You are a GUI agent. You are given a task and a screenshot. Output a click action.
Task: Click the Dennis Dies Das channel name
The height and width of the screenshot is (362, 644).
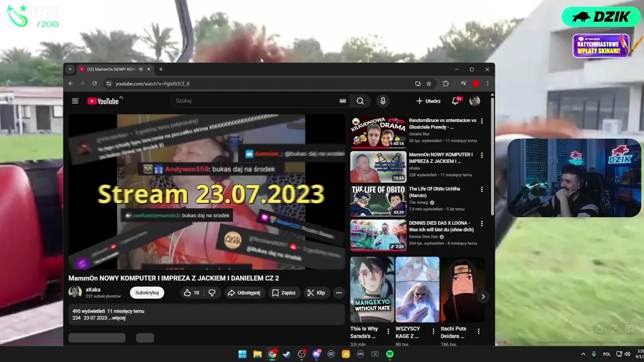[x=424, y=237]
